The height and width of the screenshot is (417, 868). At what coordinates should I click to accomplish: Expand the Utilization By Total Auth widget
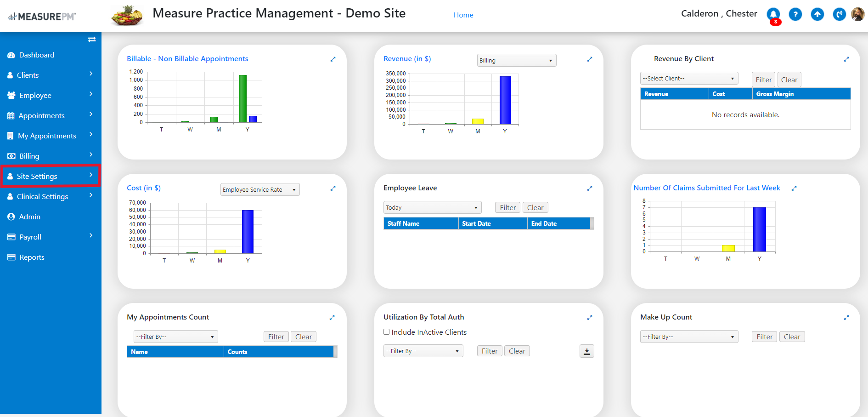coord(590,317)
